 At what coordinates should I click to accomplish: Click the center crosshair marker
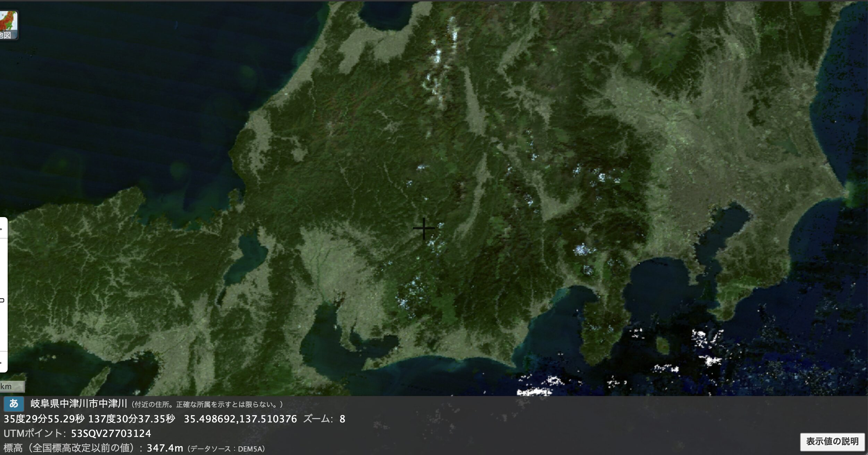click(x=424, y=228)
